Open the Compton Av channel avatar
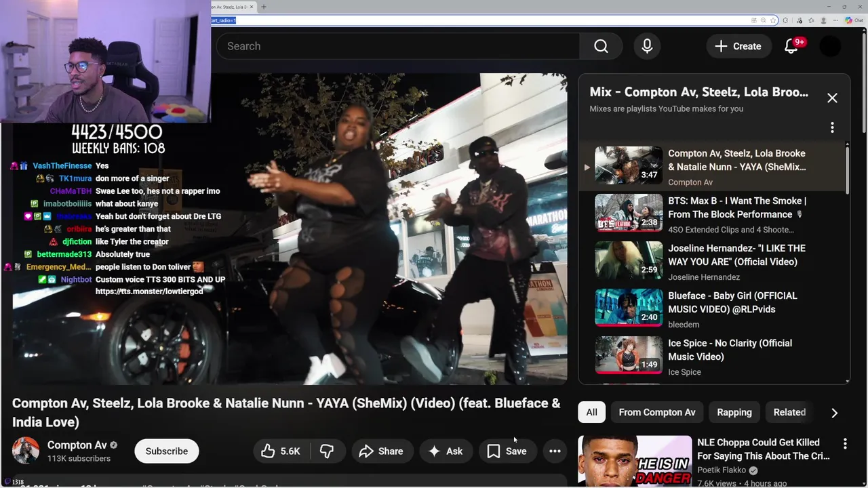 [x=26, y=451]
